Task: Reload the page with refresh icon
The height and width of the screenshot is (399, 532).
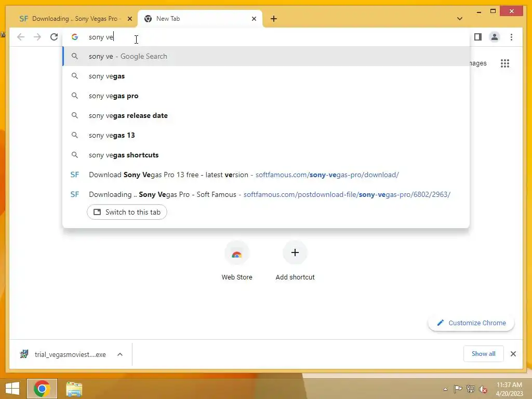Action: coord(54,37)
